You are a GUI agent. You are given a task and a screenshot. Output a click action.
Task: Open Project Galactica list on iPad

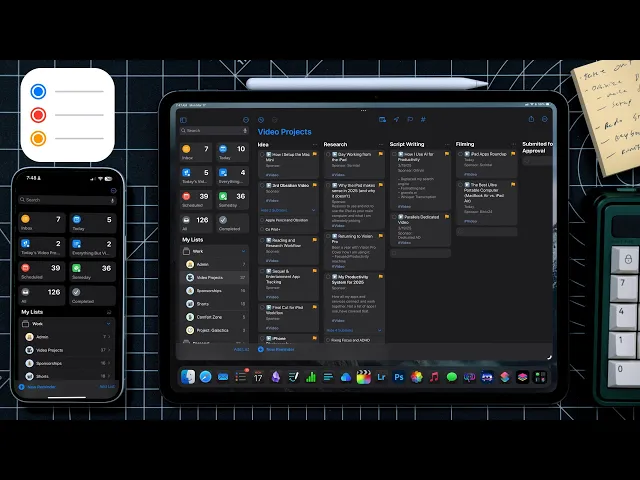215,330
